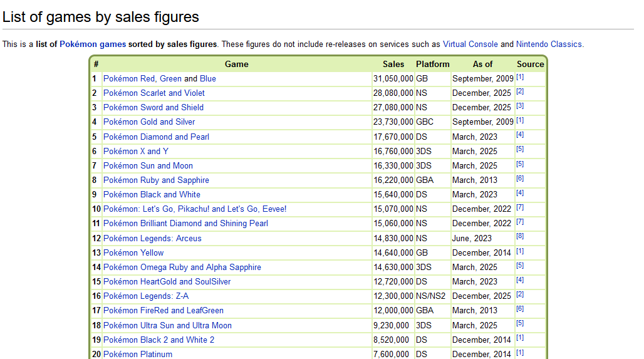This screenshot has width=644, height=359.
Task: Open the Virtual Console link
Action: [470, 44]
